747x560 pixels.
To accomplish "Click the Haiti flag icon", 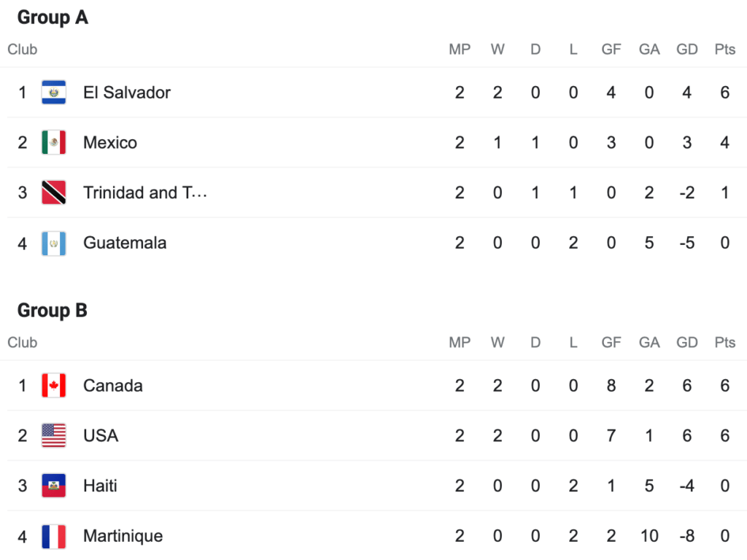I will [x=54, y=486].
